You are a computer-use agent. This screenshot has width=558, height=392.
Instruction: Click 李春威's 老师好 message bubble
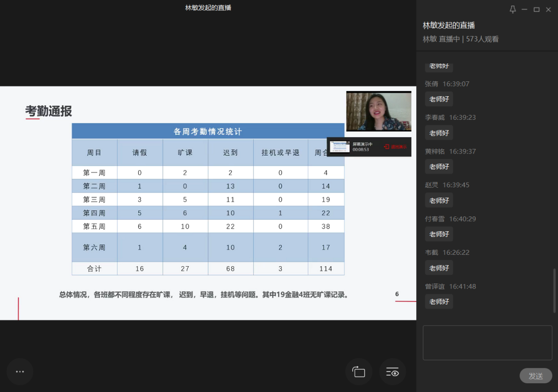tap(439, 133)
